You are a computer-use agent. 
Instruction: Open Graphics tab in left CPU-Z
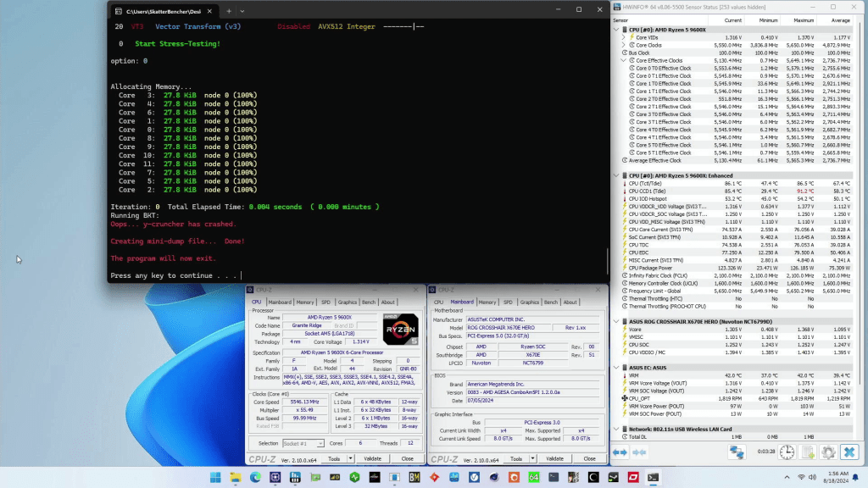click(347, 302)
